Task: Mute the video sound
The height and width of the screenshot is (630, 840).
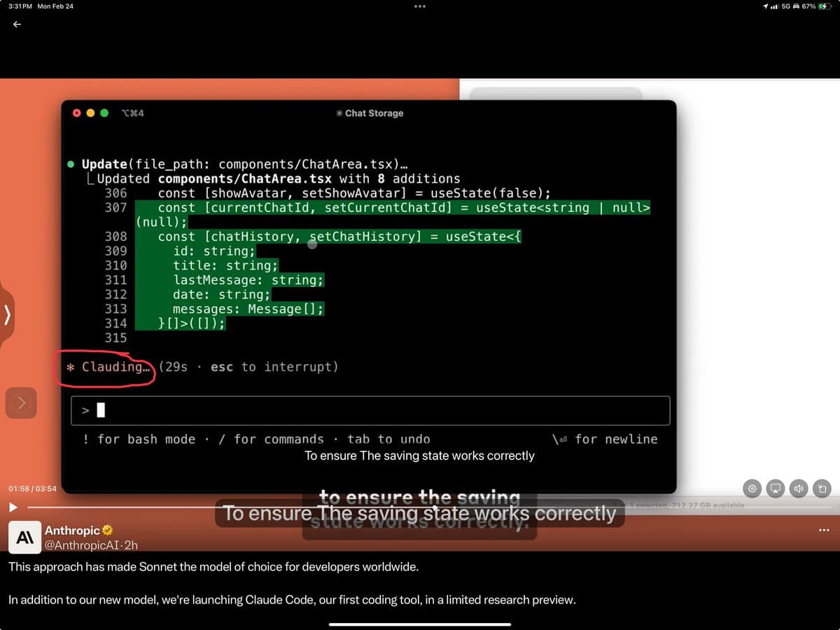Action: 799,488
